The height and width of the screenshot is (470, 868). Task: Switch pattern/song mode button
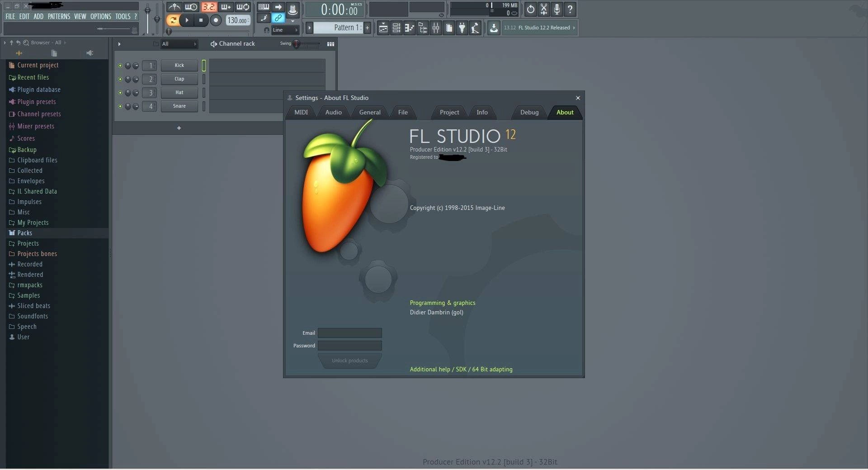tap(173, 20)
